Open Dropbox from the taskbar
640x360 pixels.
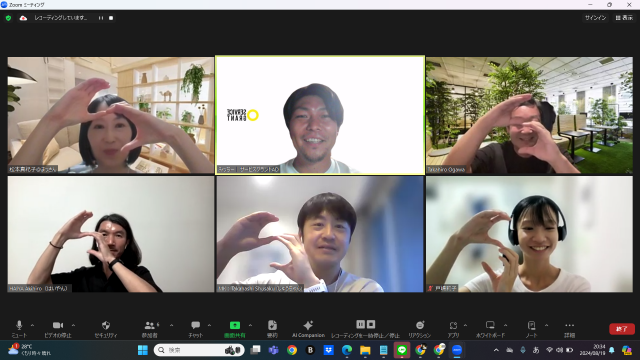point(329,350)
